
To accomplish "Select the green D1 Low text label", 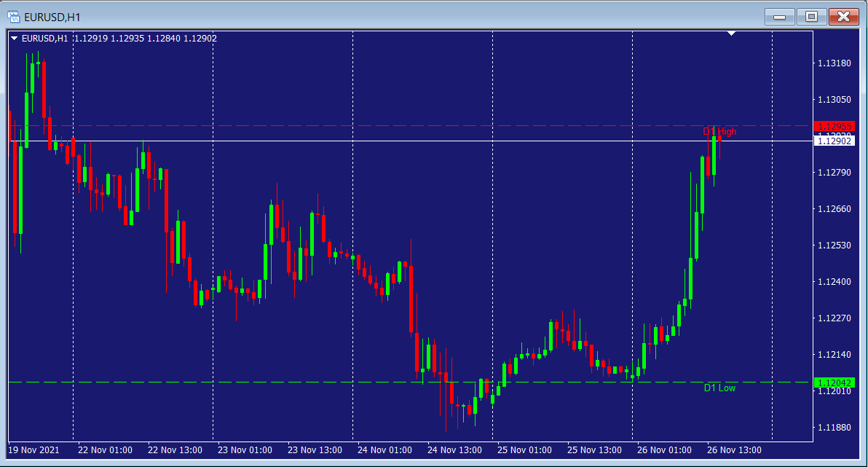I will pos(719,388).
